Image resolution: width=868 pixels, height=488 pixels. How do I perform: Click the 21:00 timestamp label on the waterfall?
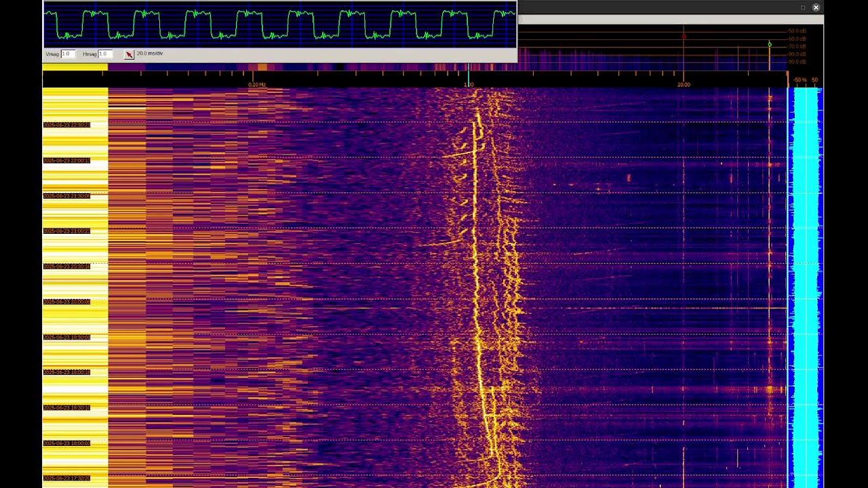coord(66,231)
